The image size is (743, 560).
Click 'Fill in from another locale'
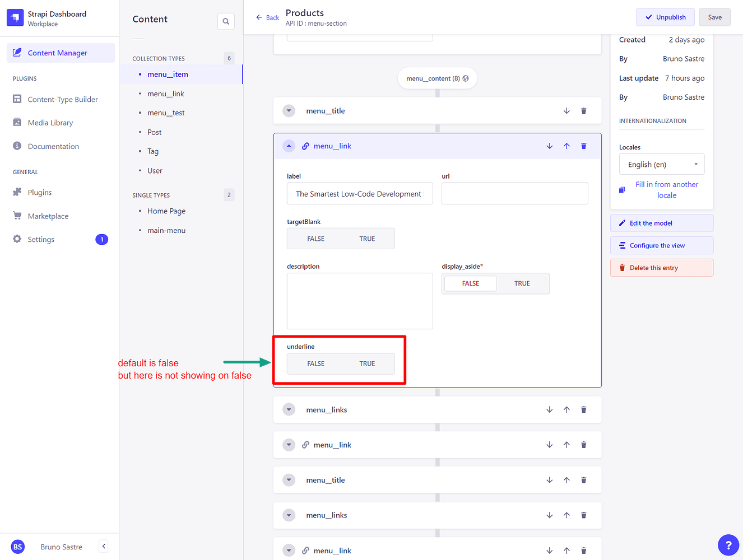click(667, 189)
